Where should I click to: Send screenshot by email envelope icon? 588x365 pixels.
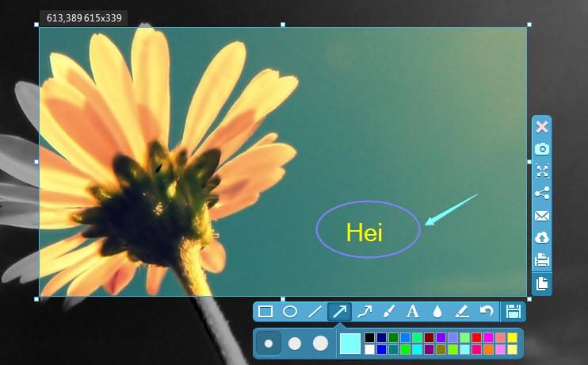point(542,215)
